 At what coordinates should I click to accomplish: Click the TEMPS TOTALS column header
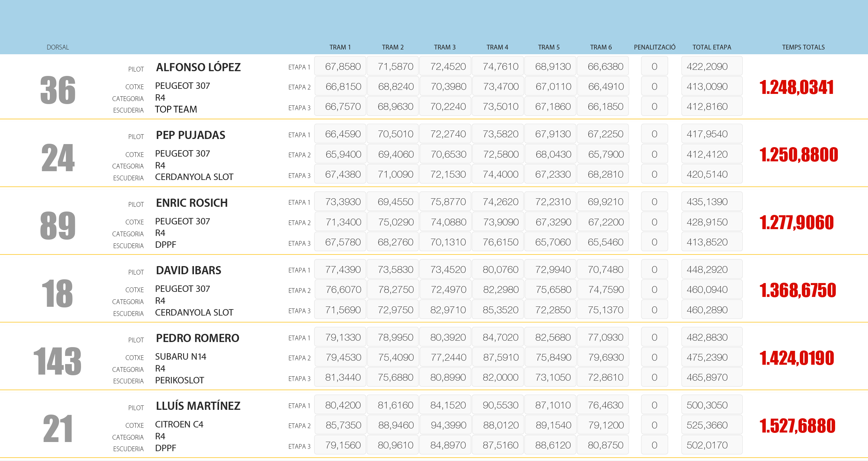pos(803,47)
